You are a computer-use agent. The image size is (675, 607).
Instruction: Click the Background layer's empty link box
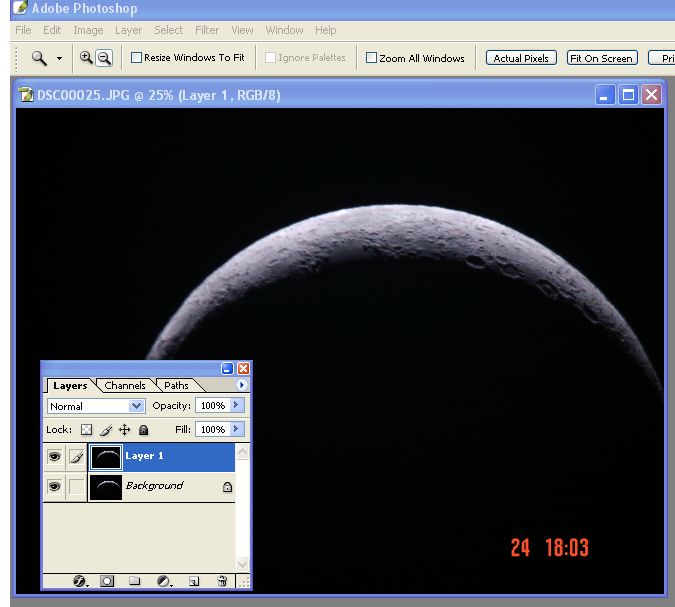point(77,487)
